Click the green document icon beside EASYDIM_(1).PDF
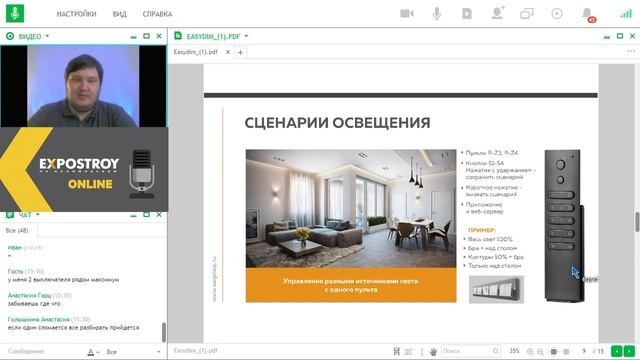This screenshot has height=360, width=640. 178,36
